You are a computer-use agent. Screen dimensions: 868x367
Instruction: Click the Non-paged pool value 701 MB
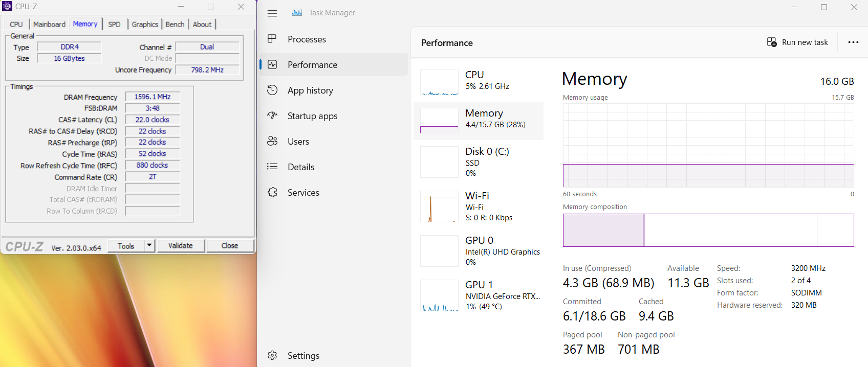click(639, 349)
